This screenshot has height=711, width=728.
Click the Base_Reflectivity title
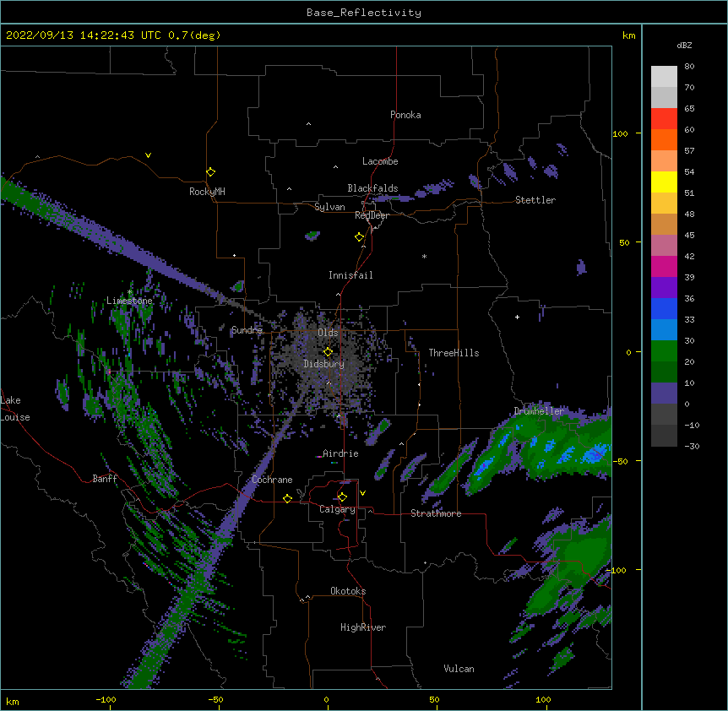(x=364, y=13)
